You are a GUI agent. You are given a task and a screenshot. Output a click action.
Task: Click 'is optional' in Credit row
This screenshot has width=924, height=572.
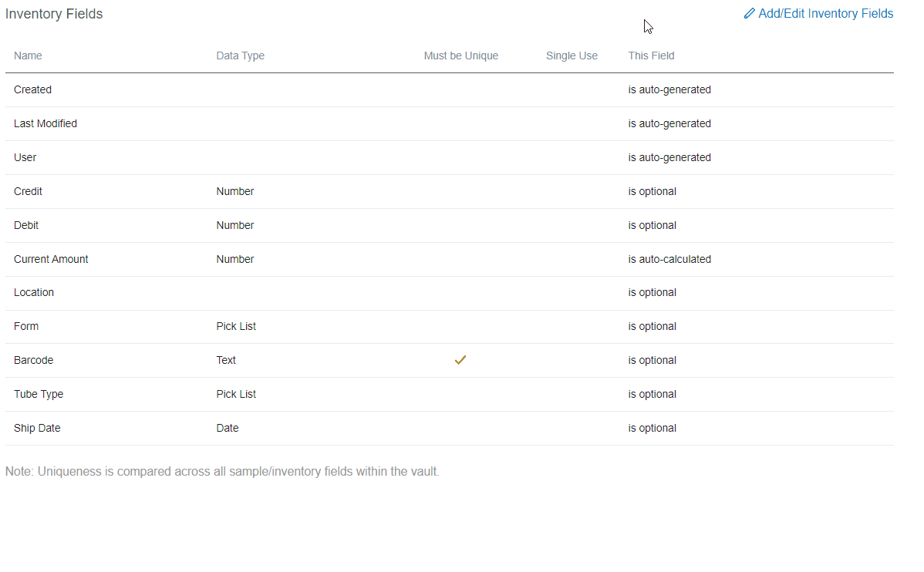653,191
